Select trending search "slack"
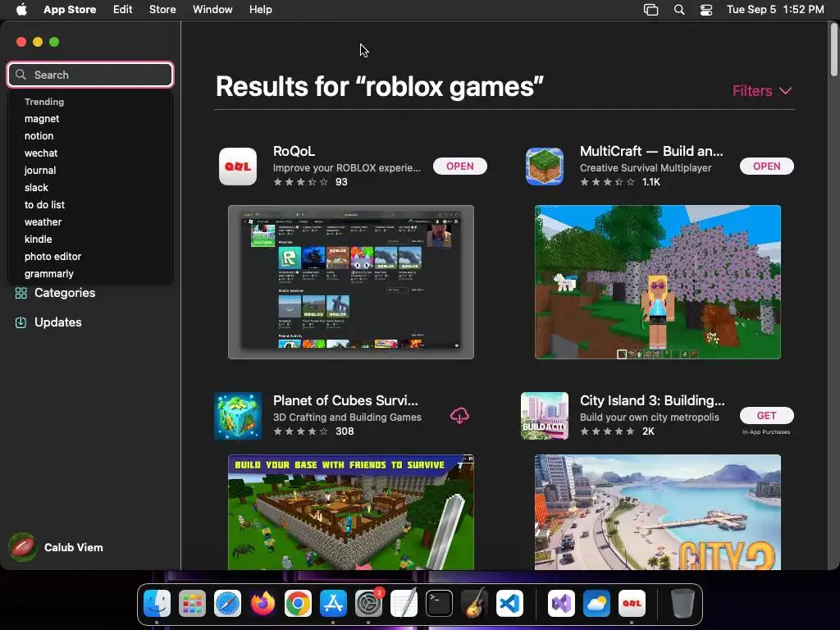840x630 pixels. click(36, 188)
